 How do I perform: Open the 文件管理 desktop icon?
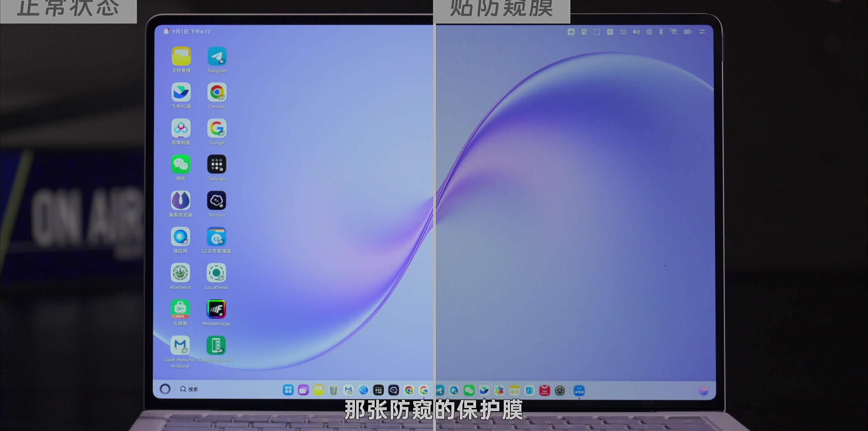[x=181, y=56]
